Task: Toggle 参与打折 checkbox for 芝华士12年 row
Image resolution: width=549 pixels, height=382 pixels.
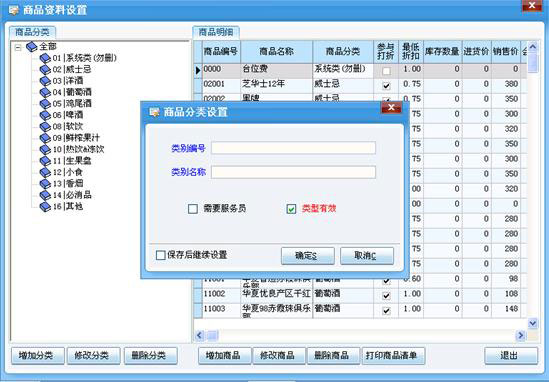Action: click(x=386, y=86)
